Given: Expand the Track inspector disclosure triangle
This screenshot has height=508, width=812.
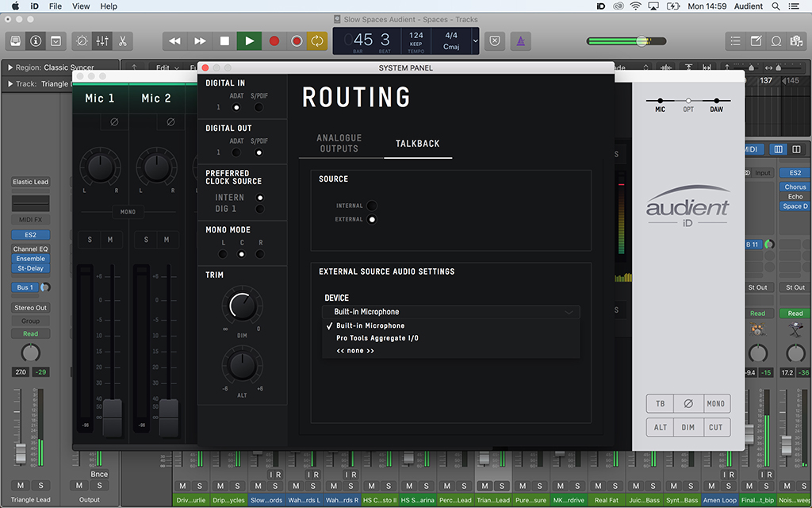Looking at the screenshot, I should pos(10,84).
